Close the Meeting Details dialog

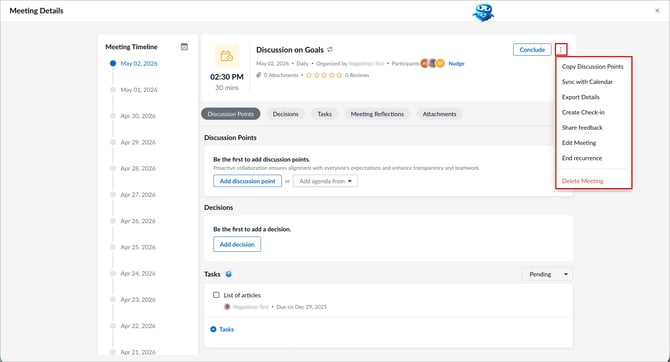click(657, 11)
